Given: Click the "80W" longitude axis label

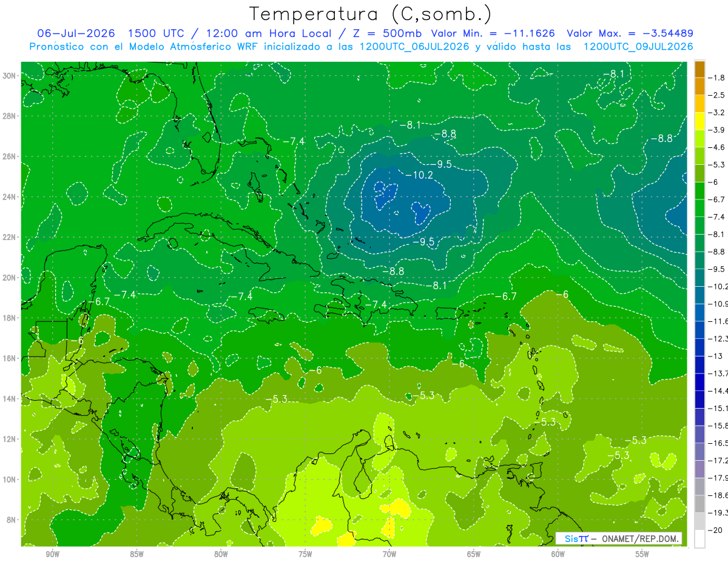Looking at the screenshot, I should (x=221, y=554).
